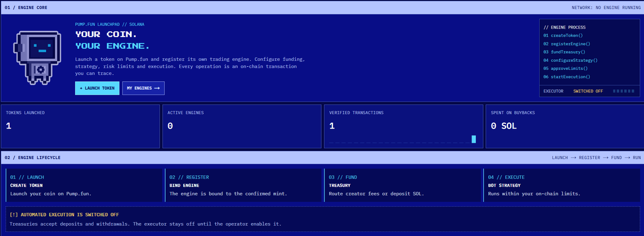Open MY ENGINES page

pyautogui.click(x=143, y=88)
